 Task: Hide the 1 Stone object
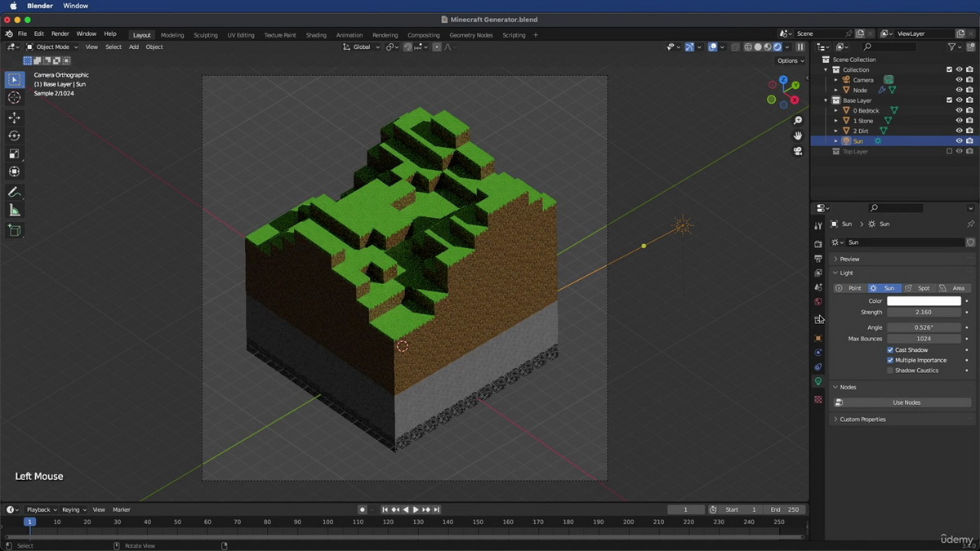tap(960, 121)
